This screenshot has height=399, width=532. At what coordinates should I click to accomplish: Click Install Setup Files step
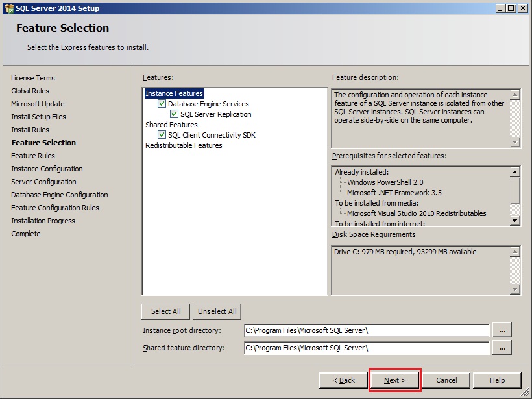point(38,117)
